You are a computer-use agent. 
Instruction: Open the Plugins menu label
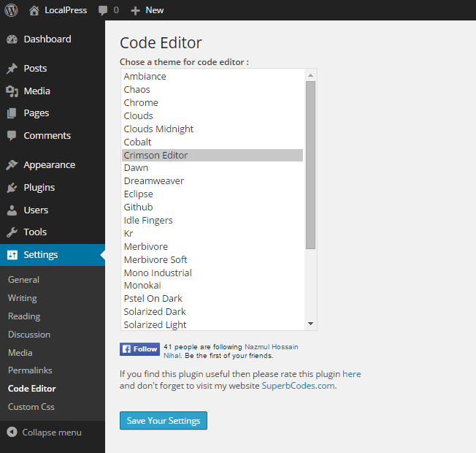39,188
